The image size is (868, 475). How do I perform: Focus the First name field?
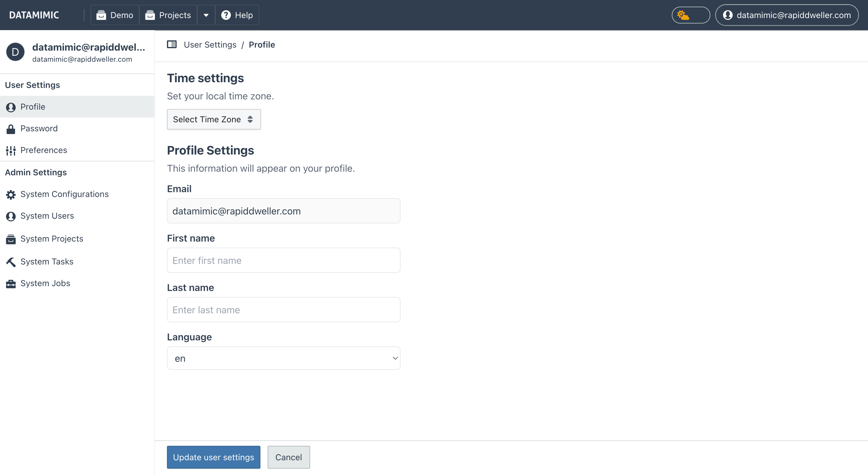[x=283, y=260]
